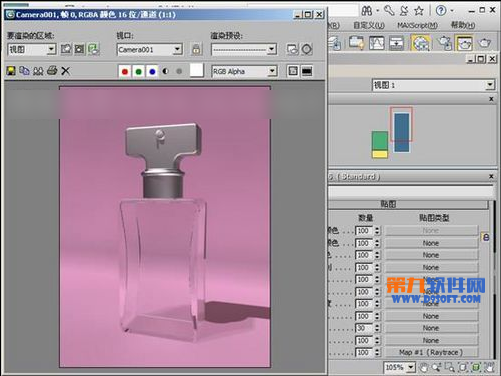Open the 105% zoom dropdown
This screenshot has width=501, height=376.
point(399,367)
